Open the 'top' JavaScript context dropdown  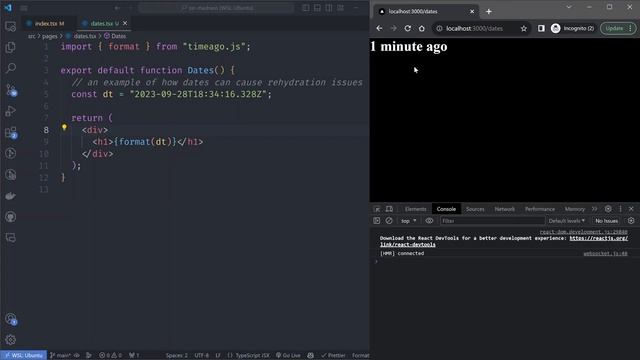(x=408, y=221)
